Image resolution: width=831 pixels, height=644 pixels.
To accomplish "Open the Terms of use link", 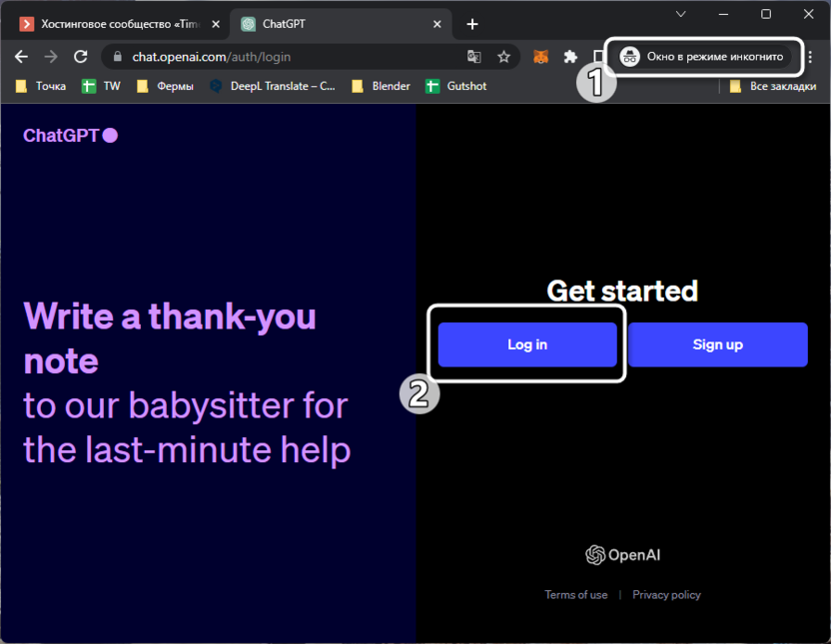I will point(576,595).
